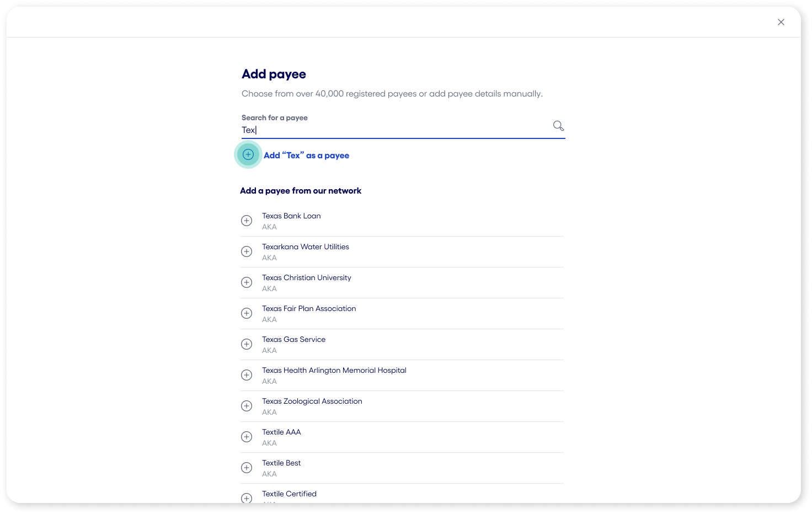Click the plus icon beside Textile Best

(x=247, y=468)
